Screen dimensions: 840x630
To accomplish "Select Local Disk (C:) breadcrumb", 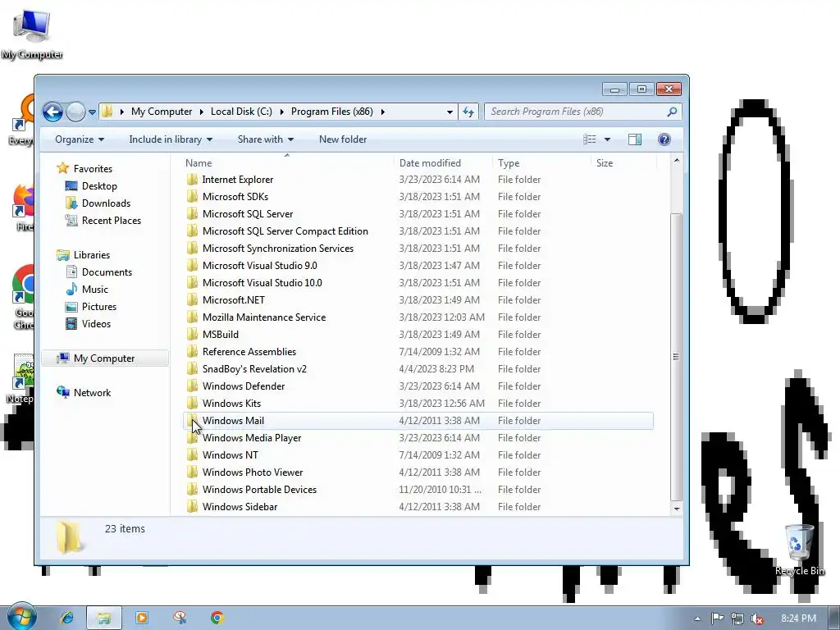I will pos(241,112).
